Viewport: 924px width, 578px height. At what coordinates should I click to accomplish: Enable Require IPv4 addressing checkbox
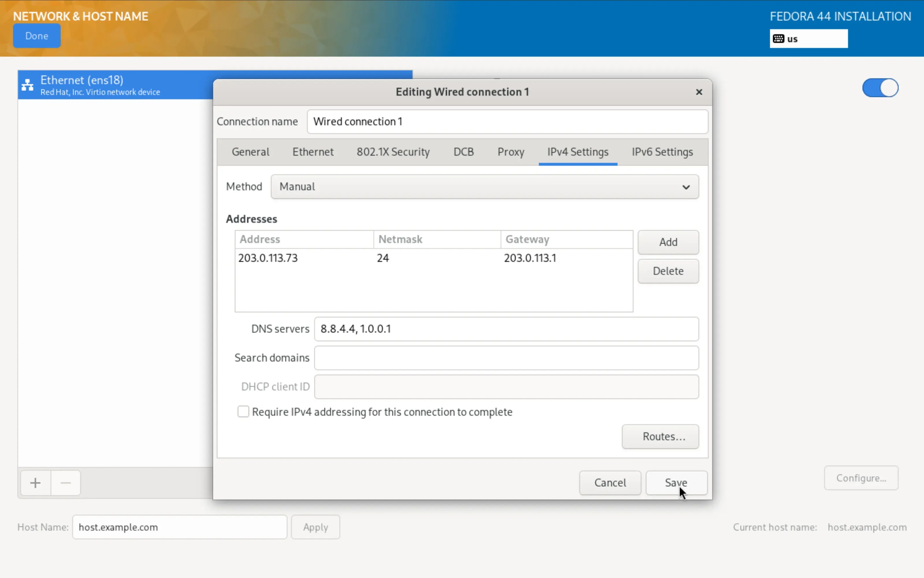[x=243, y=412]
